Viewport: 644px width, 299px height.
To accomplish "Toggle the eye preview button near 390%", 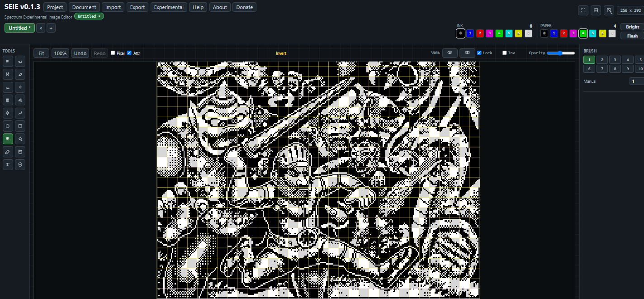I will [450, 53].
